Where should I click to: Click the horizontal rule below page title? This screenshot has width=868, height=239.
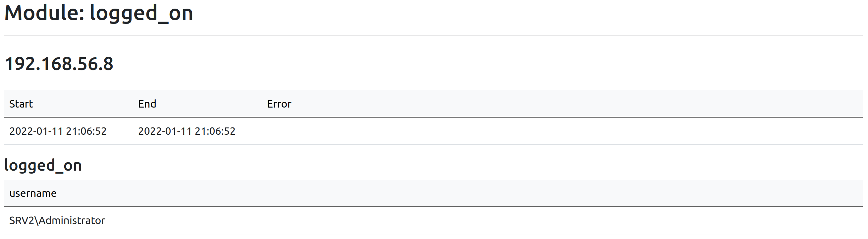[x=433, y=36]
